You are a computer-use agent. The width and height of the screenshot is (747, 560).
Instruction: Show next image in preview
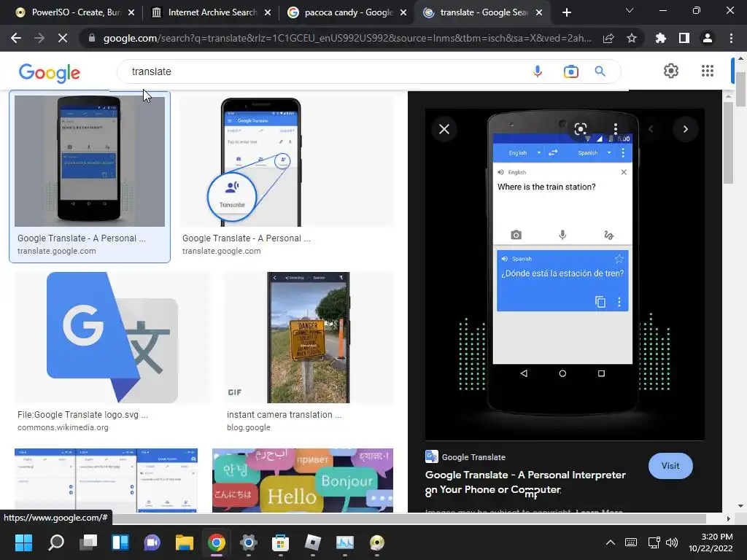(x=686, y=129)
